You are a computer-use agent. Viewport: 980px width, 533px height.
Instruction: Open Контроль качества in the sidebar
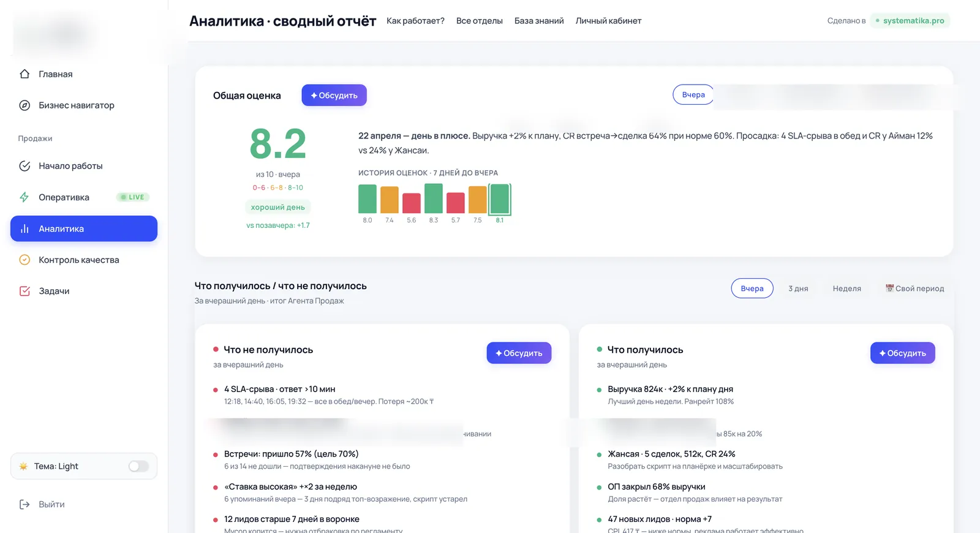[84, 260]
